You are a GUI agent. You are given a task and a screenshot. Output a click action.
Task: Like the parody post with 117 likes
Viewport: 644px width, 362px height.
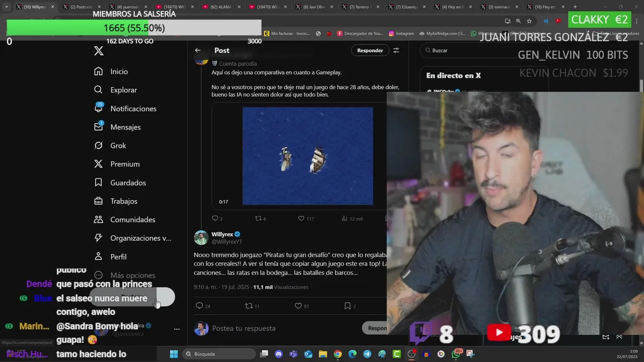pos(306,218)
